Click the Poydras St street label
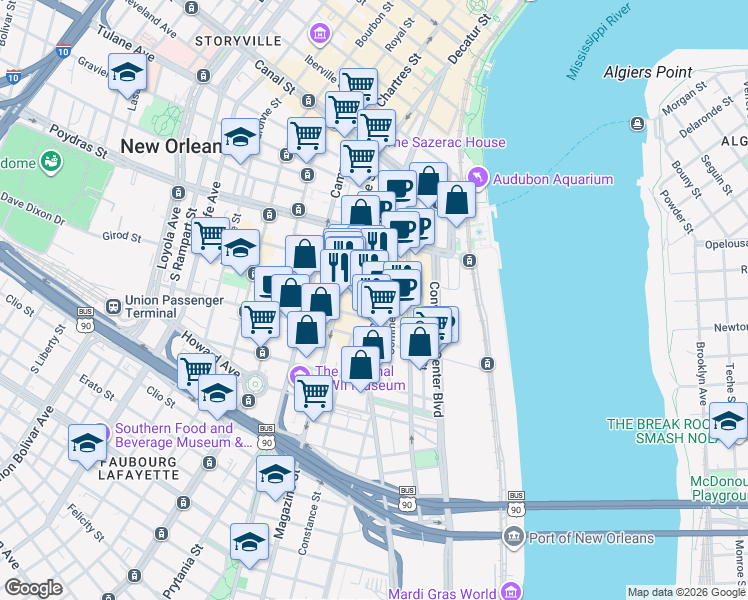 (x=78, y=142)
